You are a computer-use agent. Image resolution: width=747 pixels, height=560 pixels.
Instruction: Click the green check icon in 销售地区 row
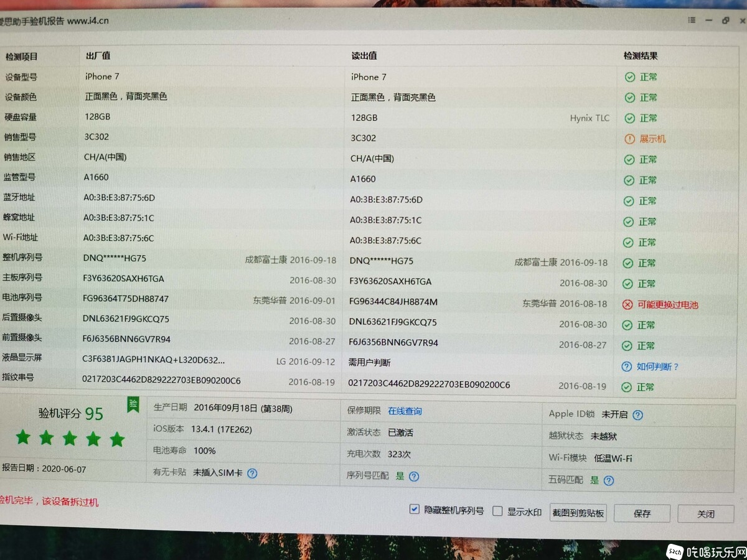(x=629, y=160)
